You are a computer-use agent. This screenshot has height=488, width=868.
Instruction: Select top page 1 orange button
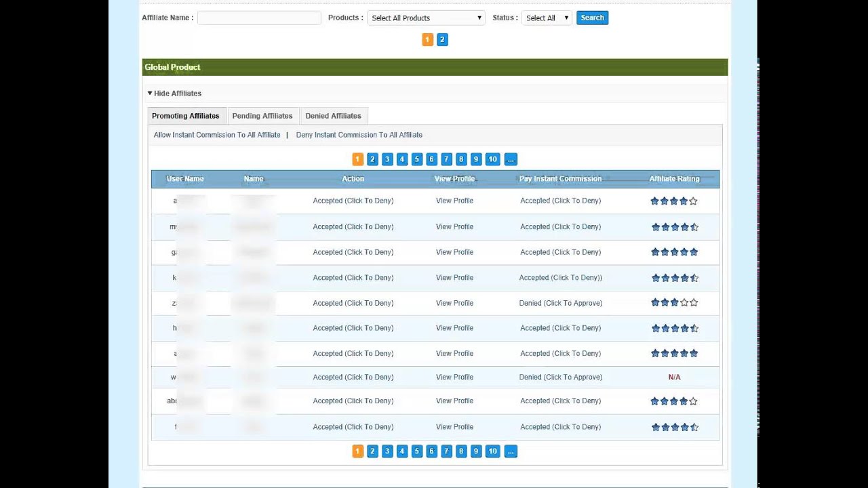(x=427, y=40)
